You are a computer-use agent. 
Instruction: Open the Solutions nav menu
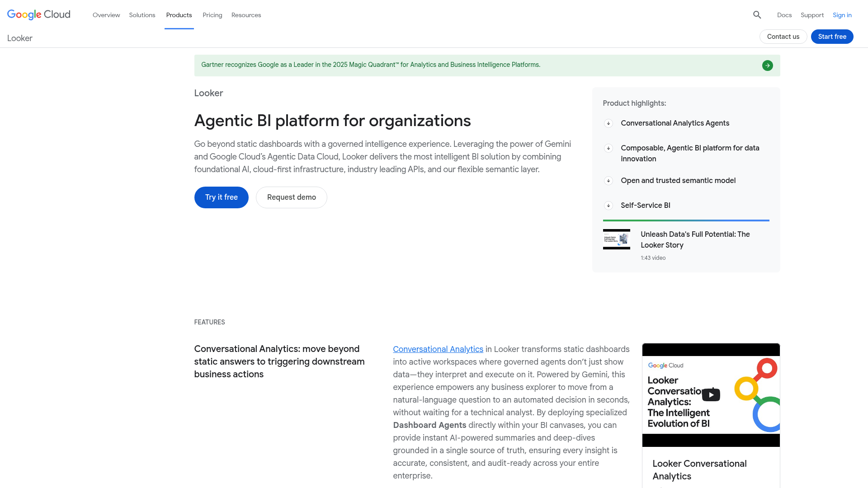(142, 15)
